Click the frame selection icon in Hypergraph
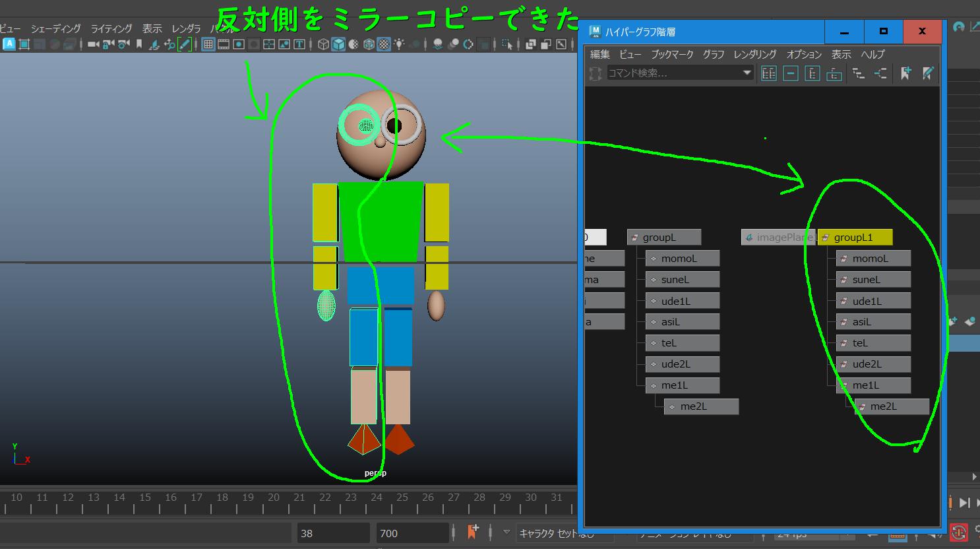 point(791,73)
